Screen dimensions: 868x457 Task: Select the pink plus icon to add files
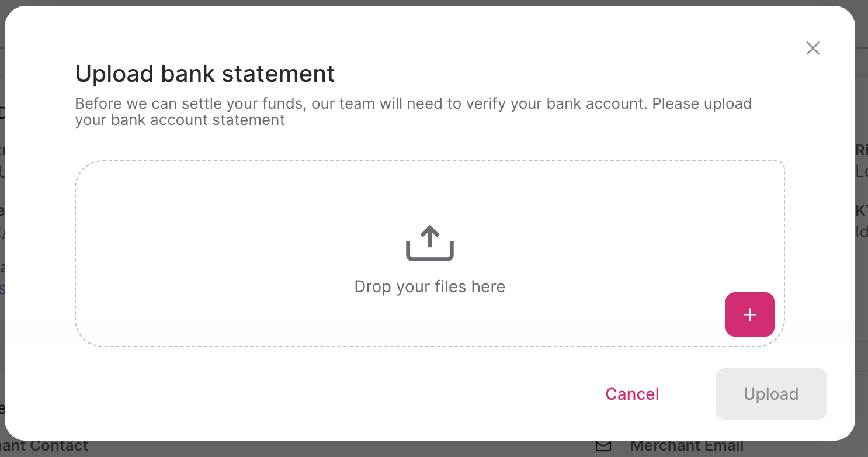click(750, 314)
